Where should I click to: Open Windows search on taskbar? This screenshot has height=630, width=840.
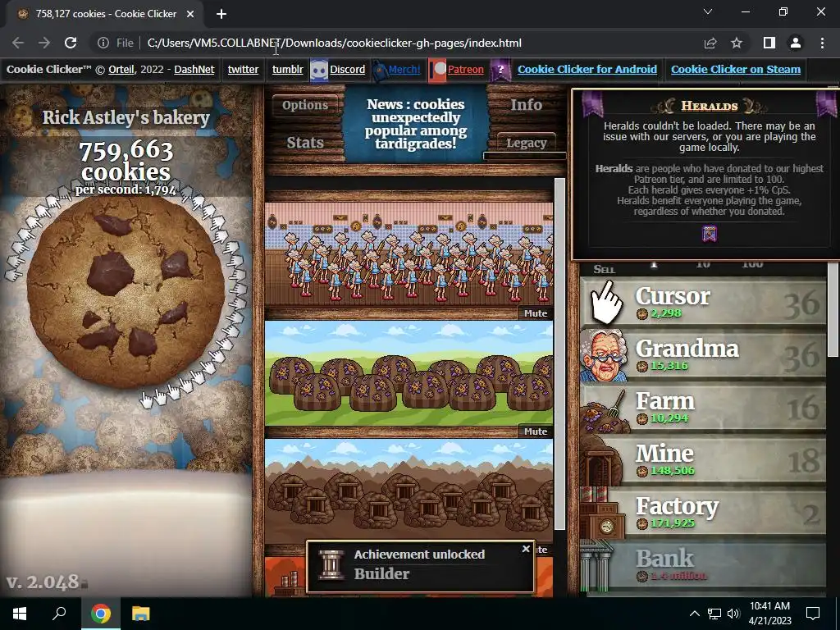59,614
